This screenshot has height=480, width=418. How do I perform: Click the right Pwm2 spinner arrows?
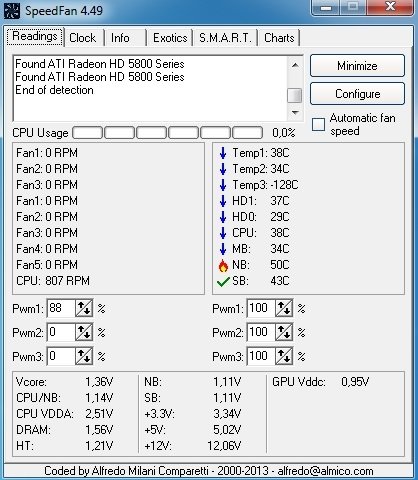[284, 332]
